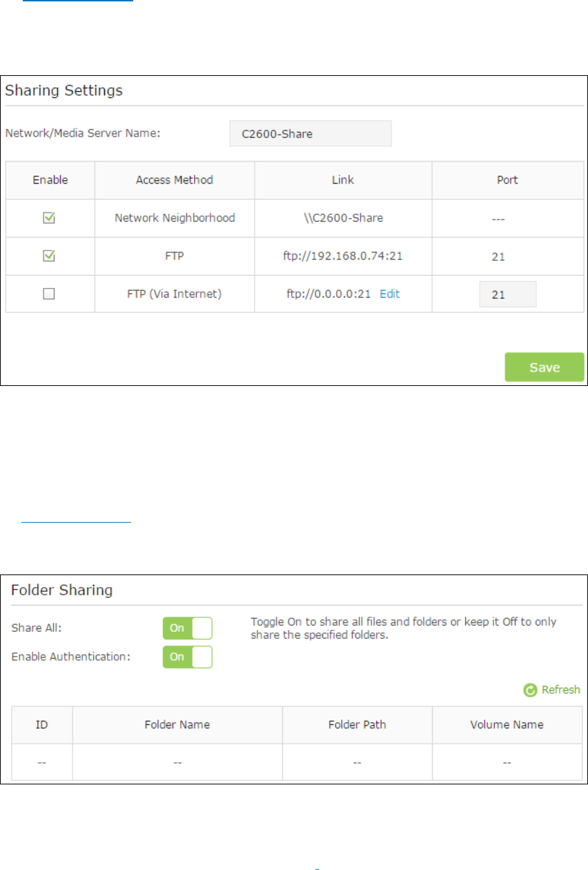Click the Folder Sharing section heading

[x=59, y=590]
